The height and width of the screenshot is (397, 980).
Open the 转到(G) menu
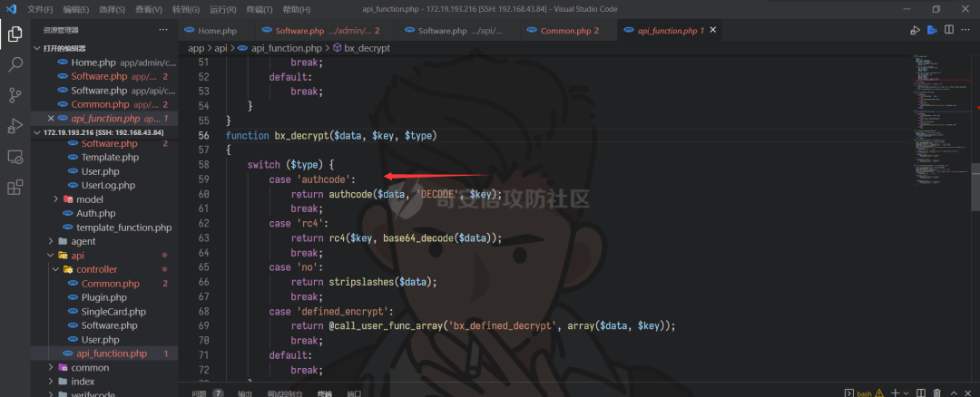186,9
